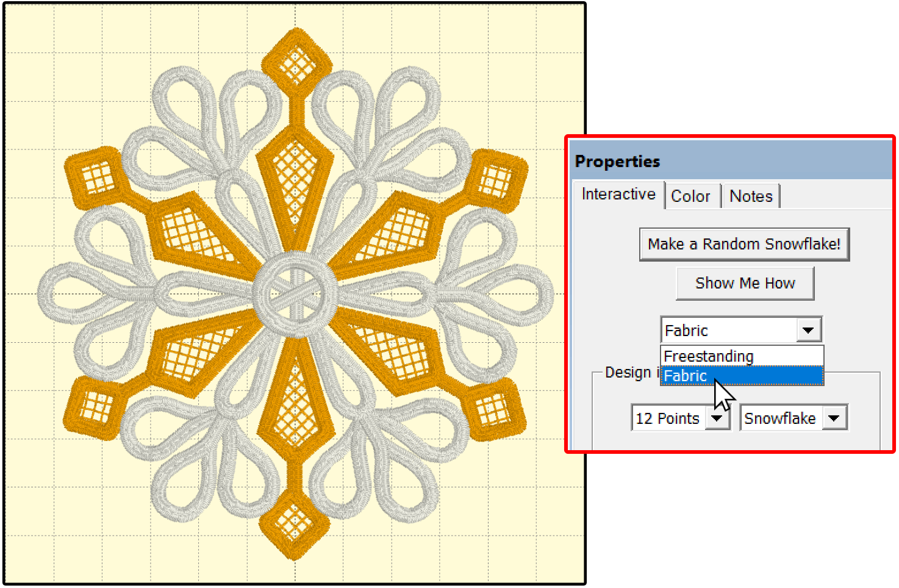
Task: Switch to the Color tab
Action: (690, 196)
